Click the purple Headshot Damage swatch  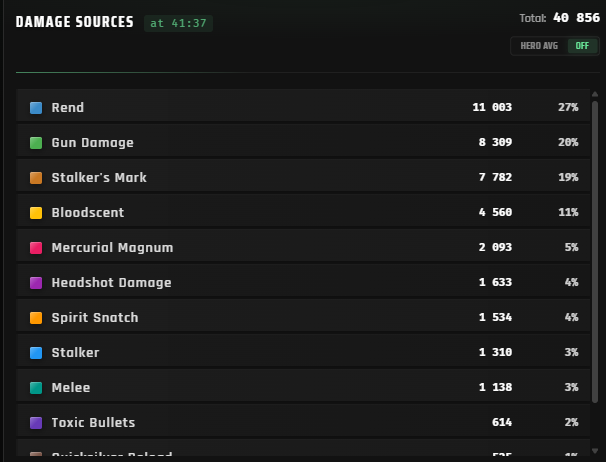pos(36,283)
